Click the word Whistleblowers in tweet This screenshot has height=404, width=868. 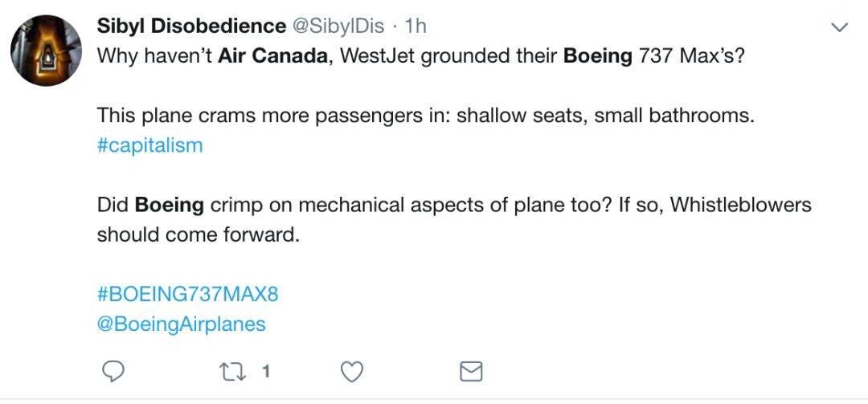(740, 205)
